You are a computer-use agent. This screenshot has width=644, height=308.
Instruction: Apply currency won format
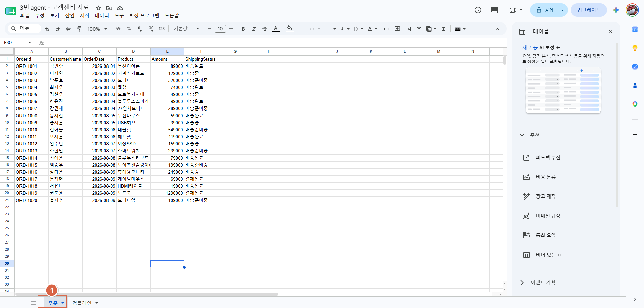point(118,29)
